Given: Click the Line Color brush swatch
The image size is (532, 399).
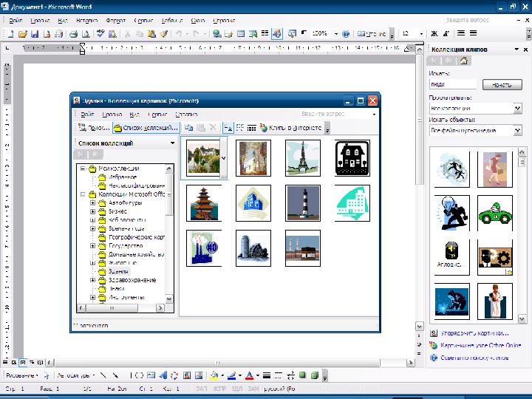Looking at the screenshot, I should [231, 375].
